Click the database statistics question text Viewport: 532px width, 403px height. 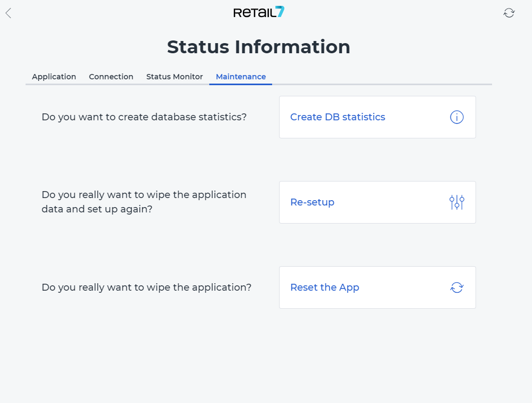pos(144,117)
